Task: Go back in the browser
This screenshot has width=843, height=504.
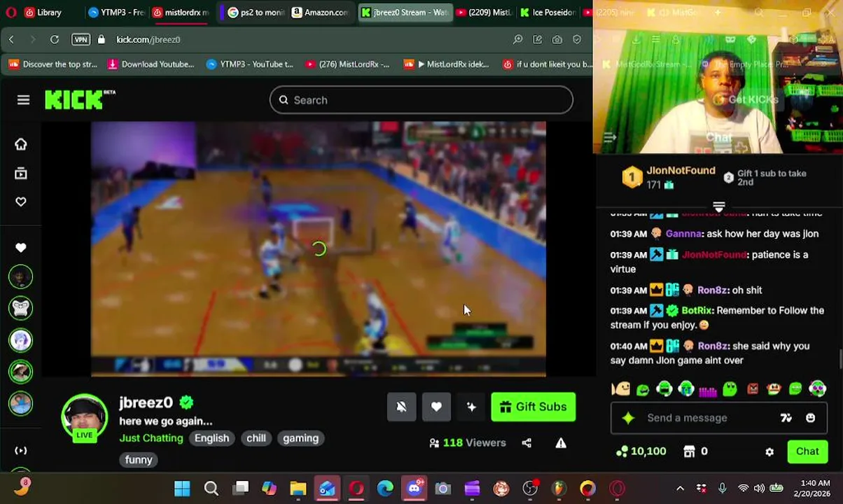Action: 11,40
